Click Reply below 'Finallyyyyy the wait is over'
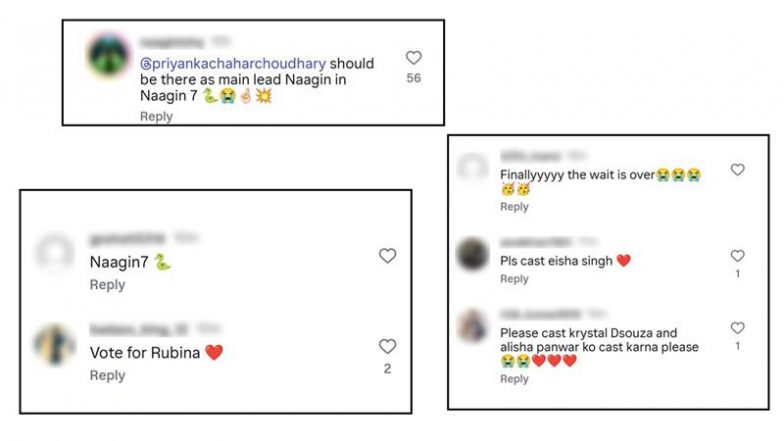Viewport: 784px width, 441px height. [514, 207]
